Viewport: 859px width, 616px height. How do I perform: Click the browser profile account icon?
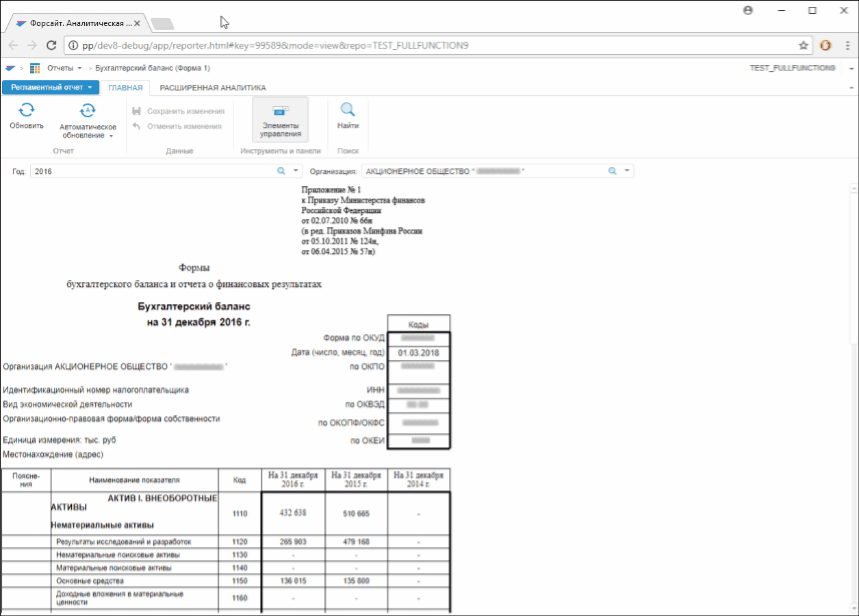pyautogui.click(x=748, y=10)
